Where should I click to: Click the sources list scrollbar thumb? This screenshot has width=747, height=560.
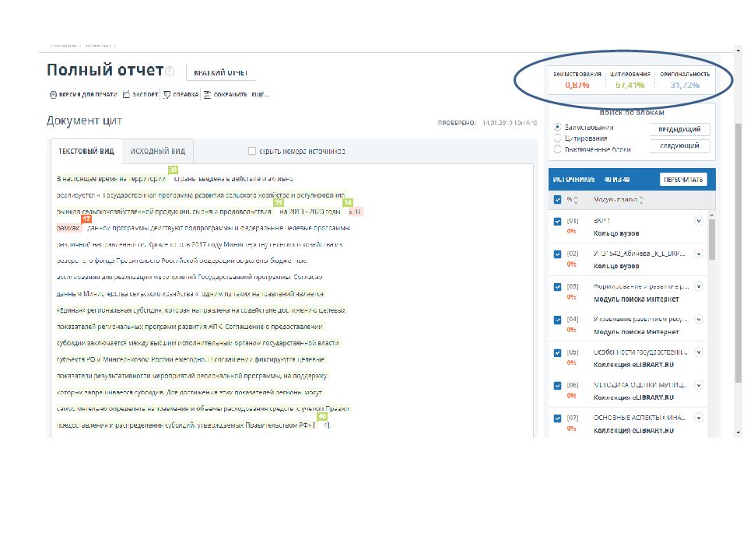[x=712, y=239]
